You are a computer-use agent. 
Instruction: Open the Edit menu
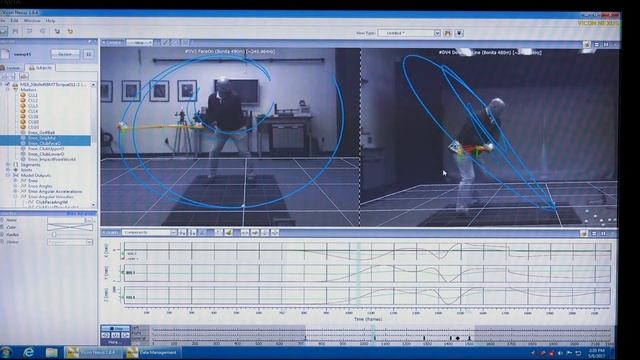click(14, 20)
